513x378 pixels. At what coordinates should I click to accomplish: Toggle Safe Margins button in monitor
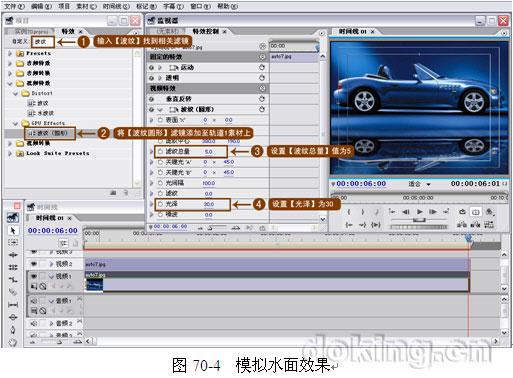point(476,212)
